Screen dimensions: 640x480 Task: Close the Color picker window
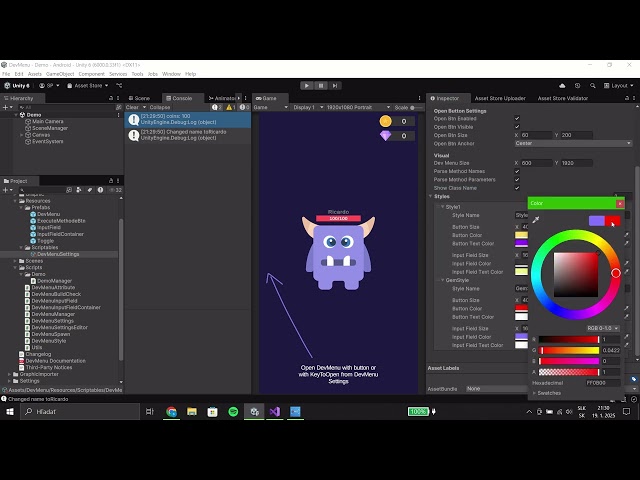(620, 203)
